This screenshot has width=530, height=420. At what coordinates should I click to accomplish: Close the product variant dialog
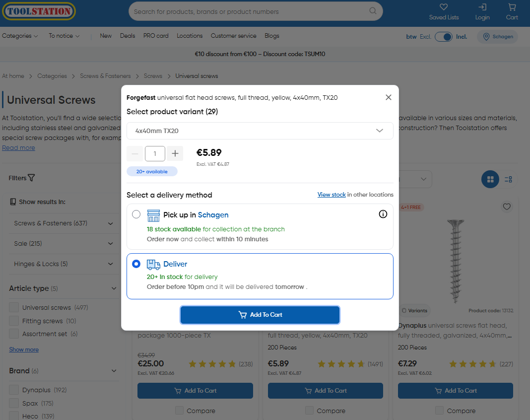pos(389,97)
